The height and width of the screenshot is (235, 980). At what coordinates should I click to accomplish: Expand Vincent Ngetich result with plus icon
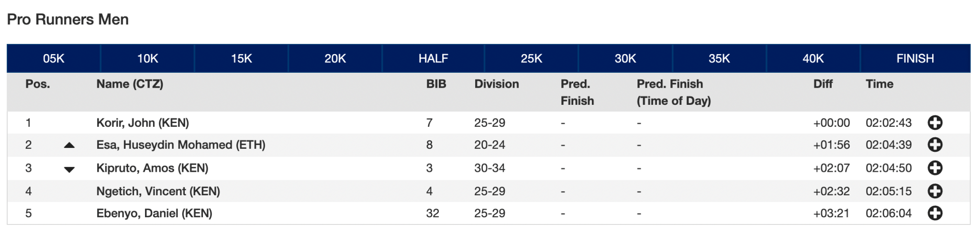coord(935,191)
